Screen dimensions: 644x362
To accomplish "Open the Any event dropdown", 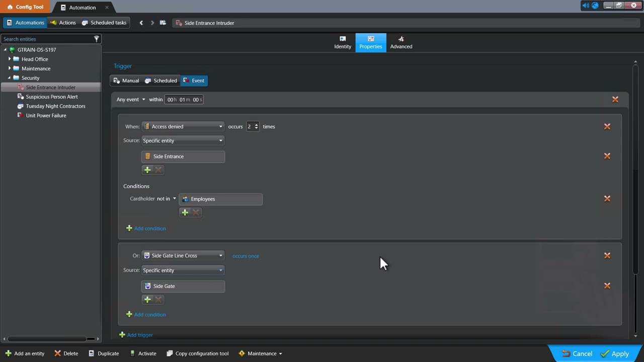I will pyautogui.click(x=131, y=100).
